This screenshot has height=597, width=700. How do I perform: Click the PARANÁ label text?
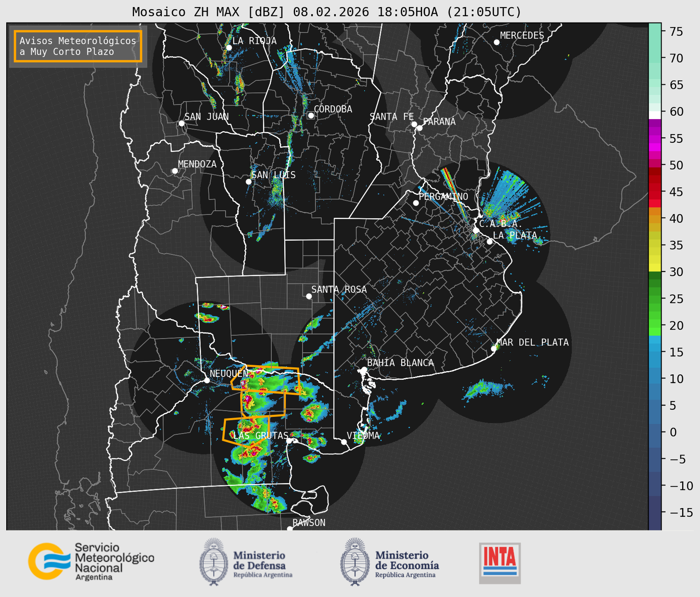pyautogui.click(x=439, y=121)
